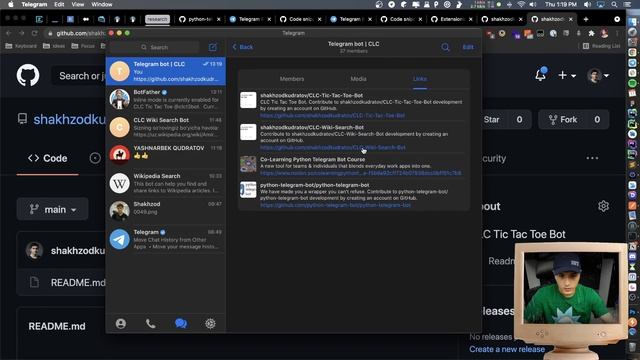Click GitHub notifications bell icon
Image resolution: width=640 pixels, height=360 pixels.
540,75
